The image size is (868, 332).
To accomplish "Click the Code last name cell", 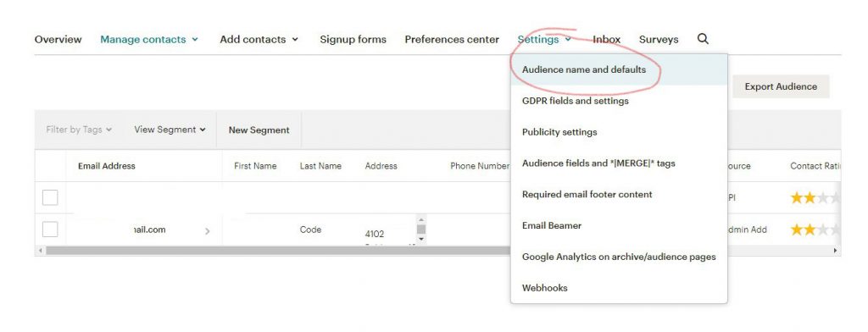I will (310, 230).
